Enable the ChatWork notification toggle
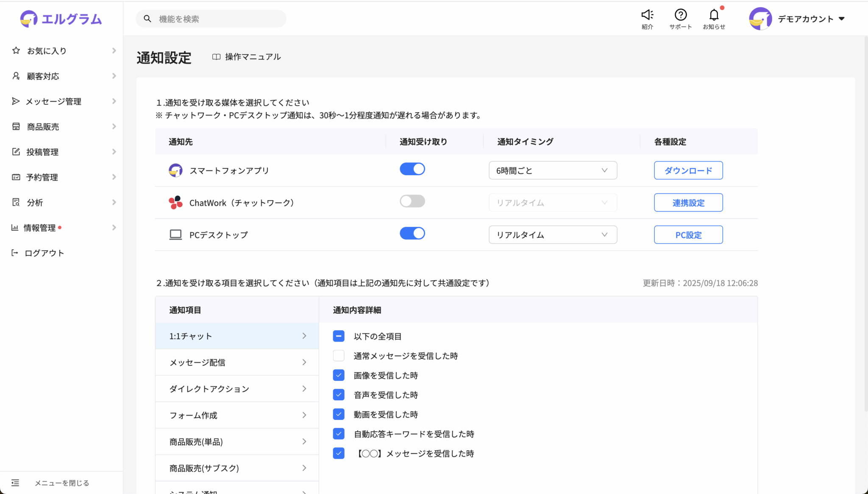Image resolution: width=868 pixels, height=494 pixels. pos(412,201)
